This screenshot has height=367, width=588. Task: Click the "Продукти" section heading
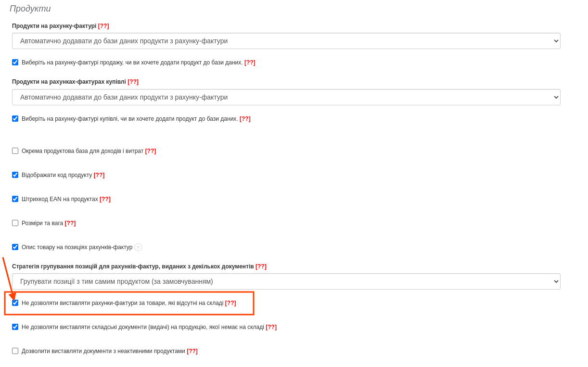[x=31, y=8]
